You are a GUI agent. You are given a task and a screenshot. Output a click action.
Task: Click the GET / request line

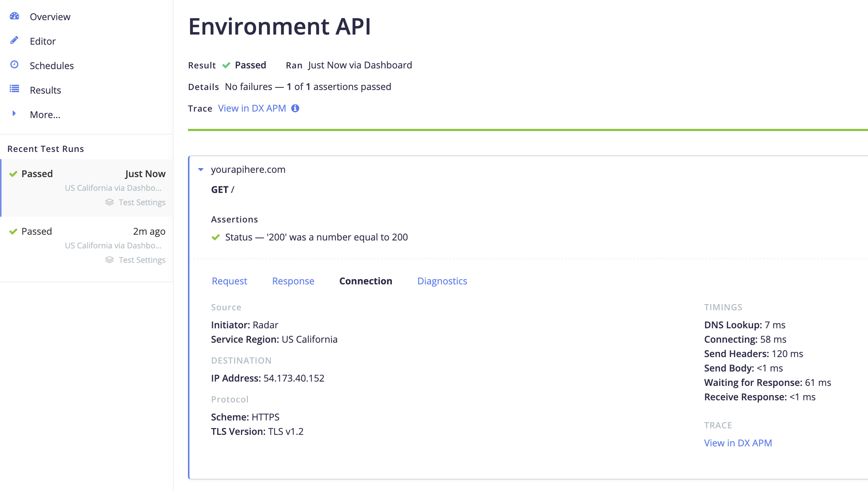tap(223, 190)
